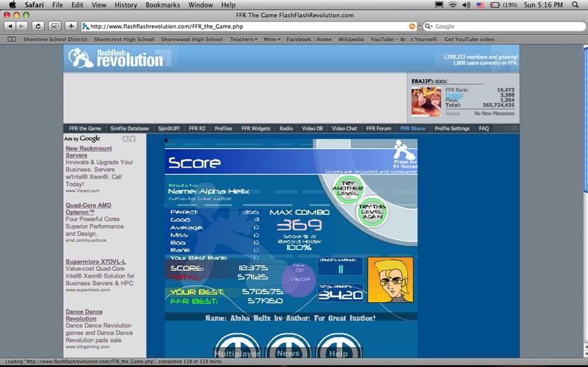Click the yellow-haired character avatar thumbnail
The image size is (588, 367).
pos(391,280)
